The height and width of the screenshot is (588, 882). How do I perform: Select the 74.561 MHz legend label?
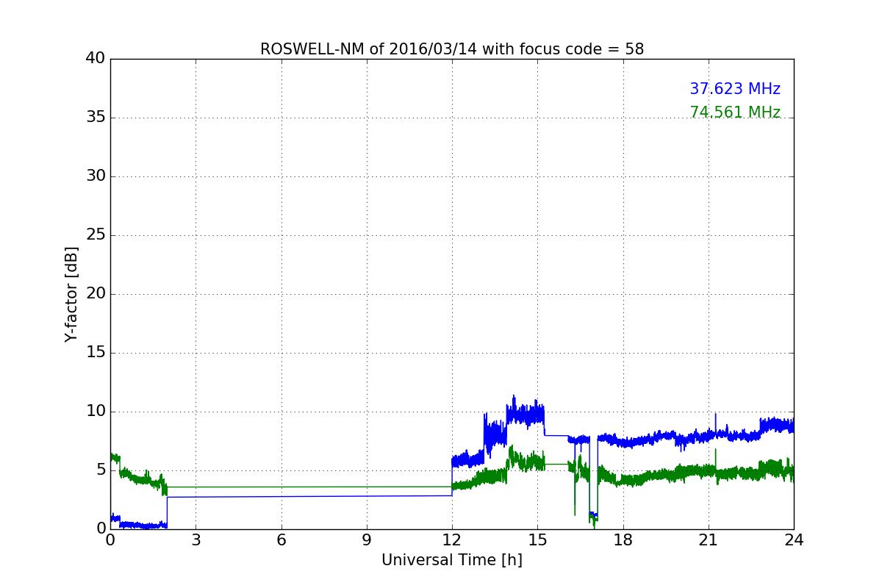(735, 112)
